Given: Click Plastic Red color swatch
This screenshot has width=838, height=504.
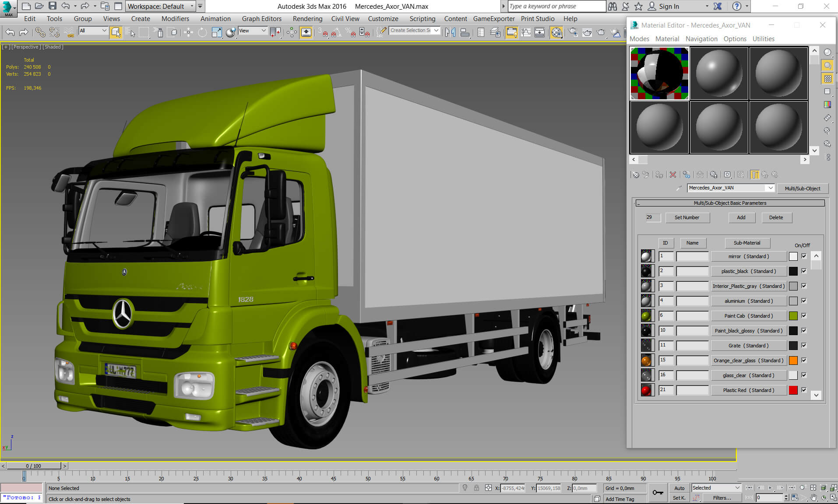Looking at the screenshot, I should (x=793, y=390).
